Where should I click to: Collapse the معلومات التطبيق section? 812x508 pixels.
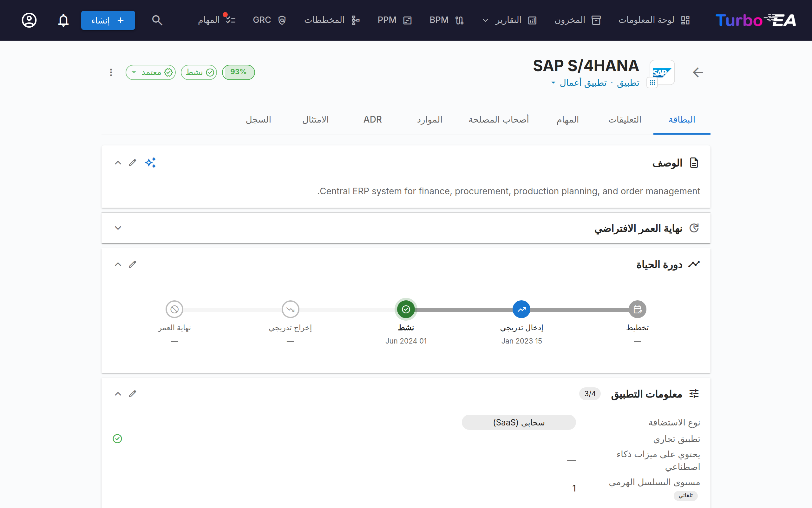[118, 394]
